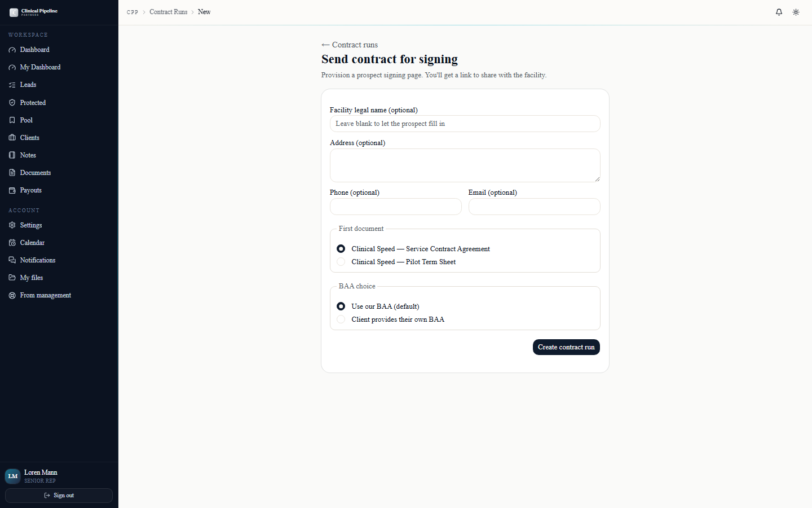Open Documents in sidebar
Image resolution: width=812 pixels, height=508 pixels.
tap(59, 173)
